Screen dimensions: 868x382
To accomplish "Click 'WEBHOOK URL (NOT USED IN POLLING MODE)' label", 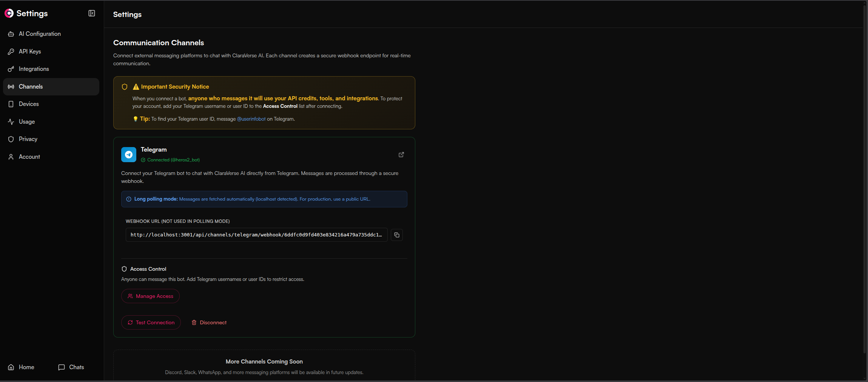I will (x=177, y=221).
